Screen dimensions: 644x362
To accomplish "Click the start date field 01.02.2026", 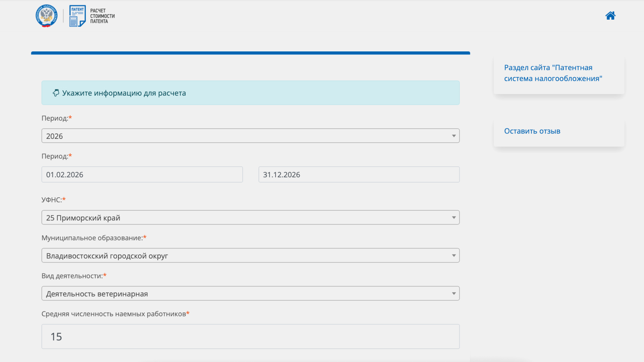I will coord(142,175).
